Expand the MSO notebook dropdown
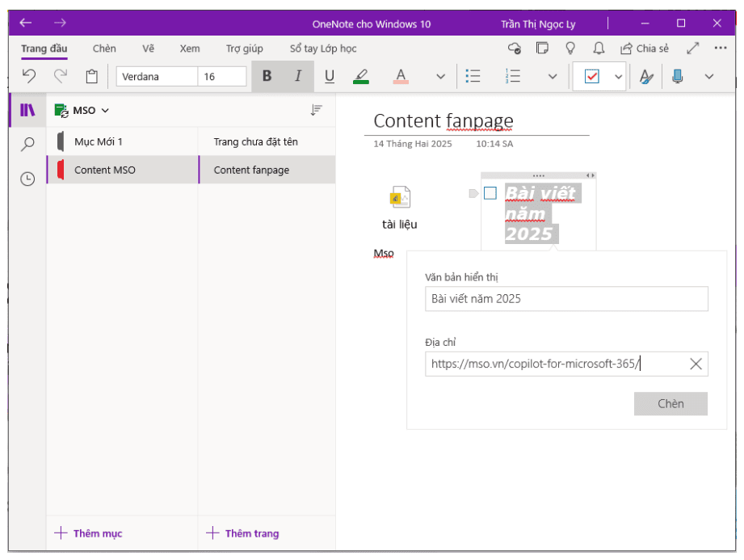This screenshot has width=744, height=560. (82, 111)
